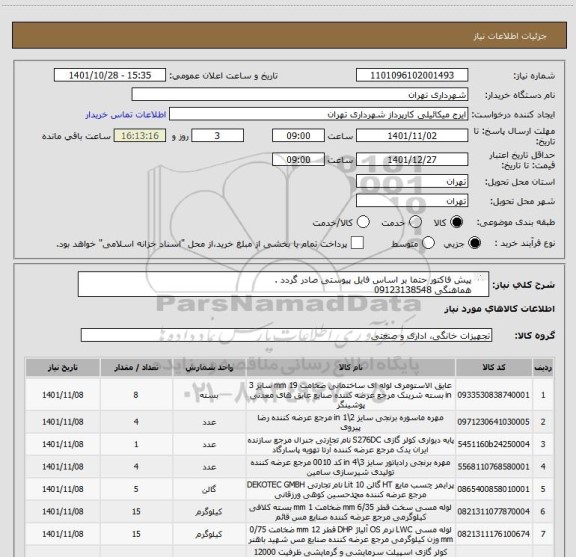Screen dimensions: 576x557
Task: Tick the اسناد خزانه اسلامی payment checkbox
Action: tap(357, 243)
